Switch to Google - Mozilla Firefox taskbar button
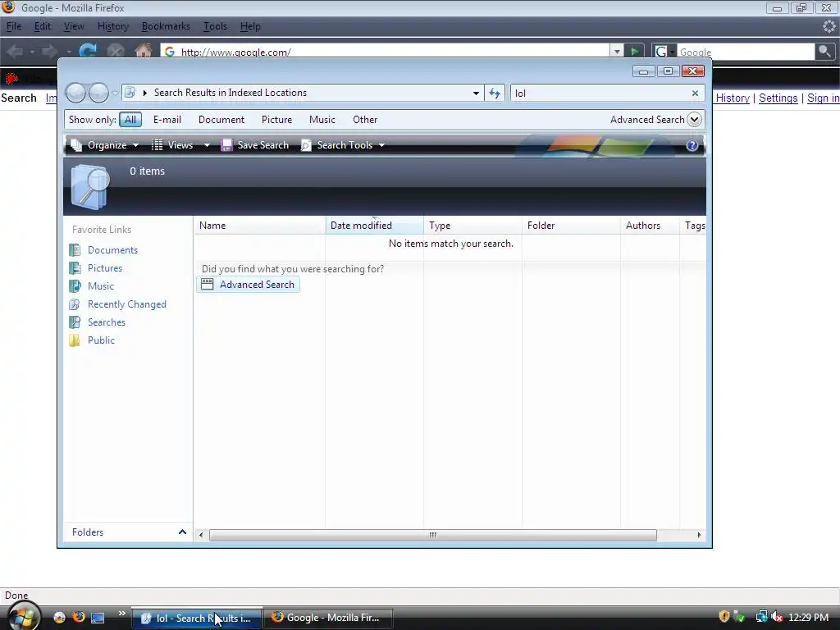The width and height of the screenshot is (840, 630). pyautogui.click(x=330, y=618)
